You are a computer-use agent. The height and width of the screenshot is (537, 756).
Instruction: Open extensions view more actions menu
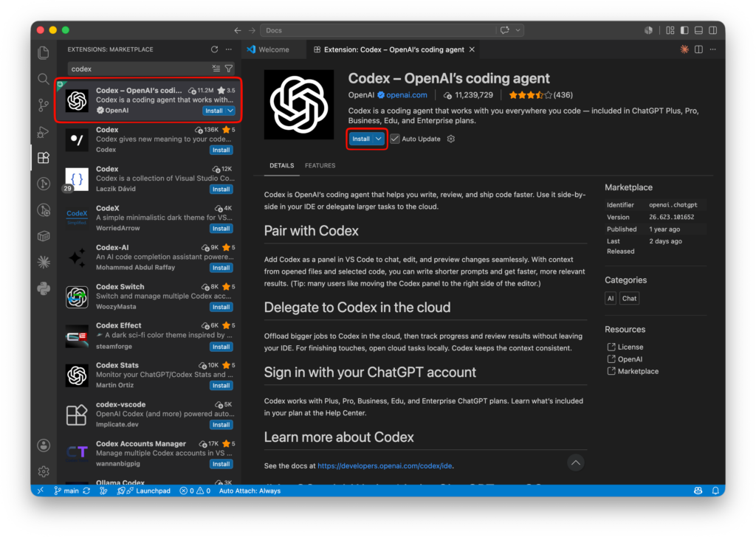pyautogui.click(x=229, y=49)
